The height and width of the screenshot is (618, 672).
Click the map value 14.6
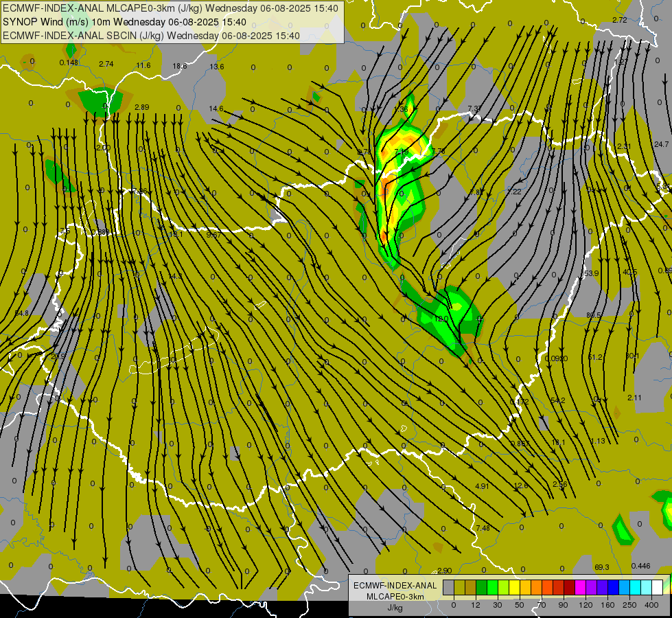tap(216, 108)
